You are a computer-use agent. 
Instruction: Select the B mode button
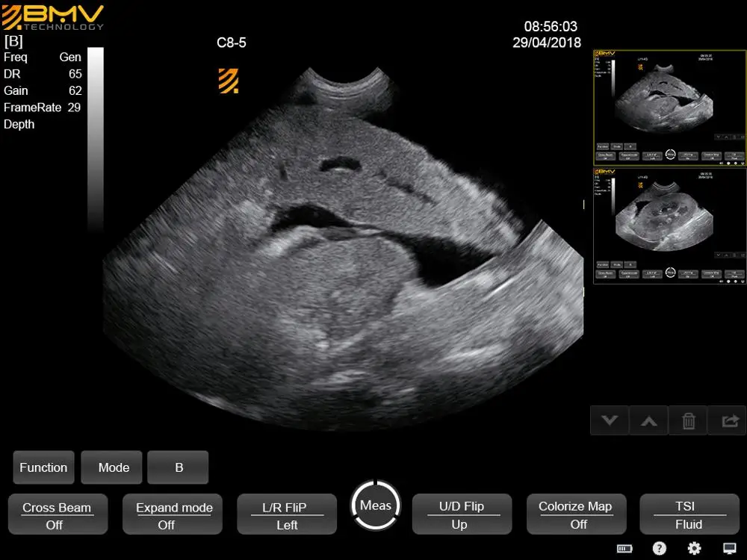[x=178, y=467]
